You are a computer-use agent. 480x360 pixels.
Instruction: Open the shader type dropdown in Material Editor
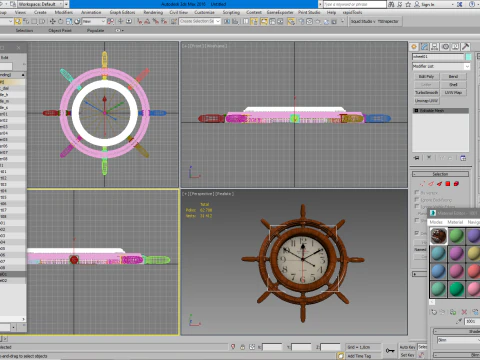(458, 340)
